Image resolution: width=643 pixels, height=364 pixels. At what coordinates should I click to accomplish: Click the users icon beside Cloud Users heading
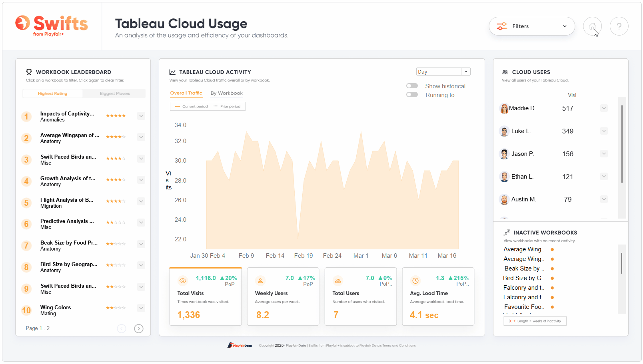click(505, 72)
